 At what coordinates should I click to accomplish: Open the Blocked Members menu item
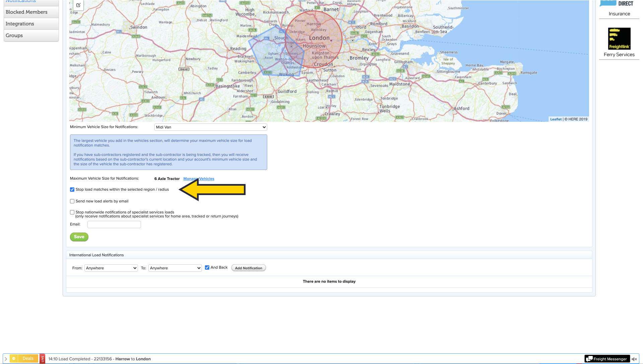(x=31, y=12)
